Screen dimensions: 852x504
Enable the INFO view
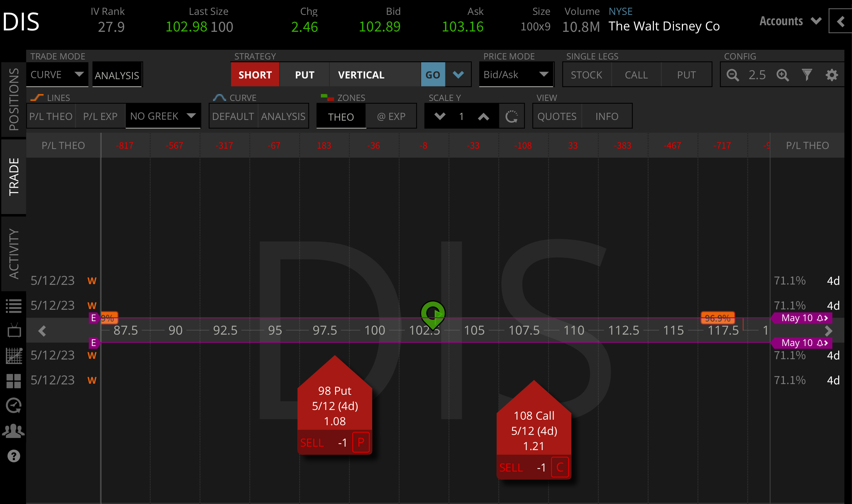[x=607, y=116]
